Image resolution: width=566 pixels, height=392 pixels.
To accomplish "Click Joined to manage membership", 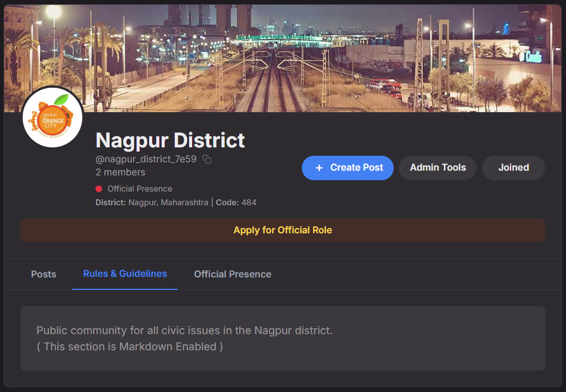I will tap(513, 168).
